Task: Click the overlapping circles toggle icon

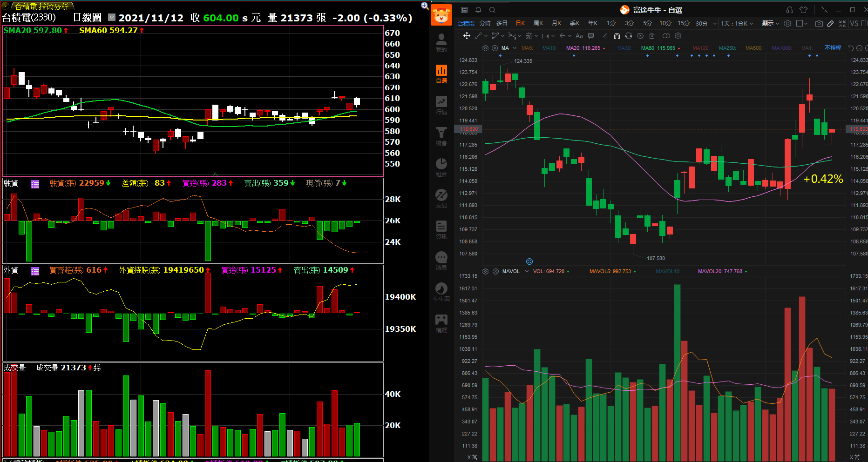Action: point(666,36)
